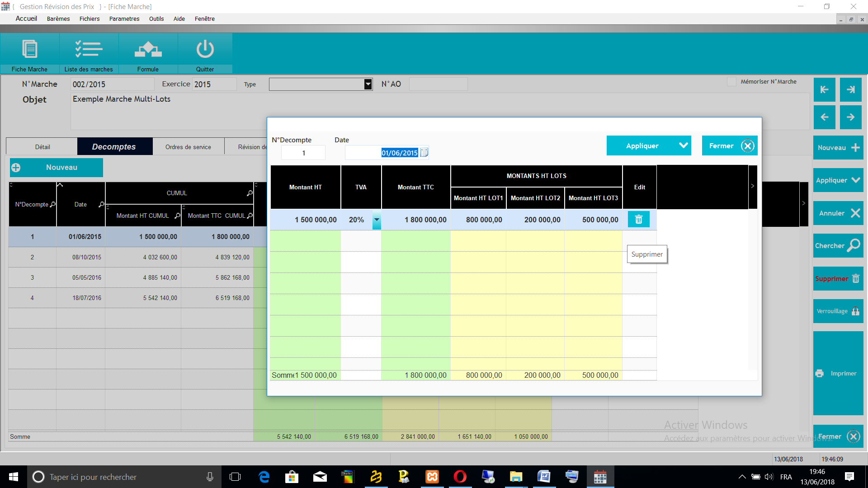The width and height of the screenshot is (868, 488).
Task: Open the Fiche Marche toolbar icon
Action: point(30,50)
